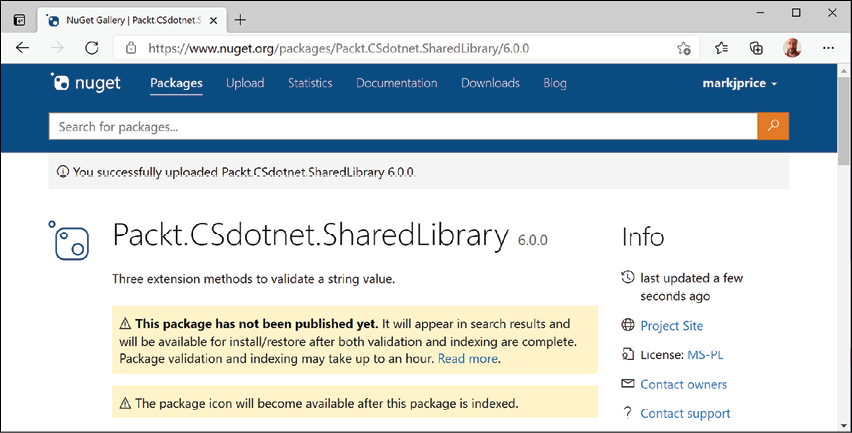Click the user profile avatar icon
This screenshot has width=852, height=433.
click(x=791, y=47)
